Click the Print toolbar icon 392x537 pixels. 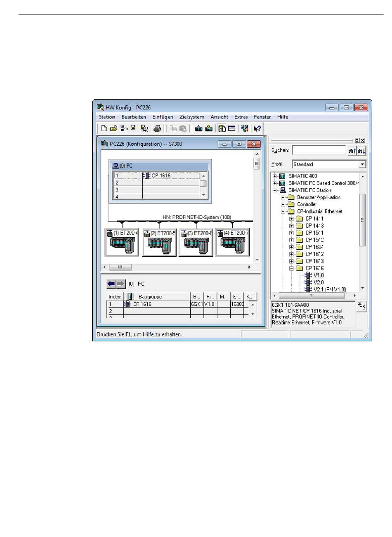tap(157, 128)
